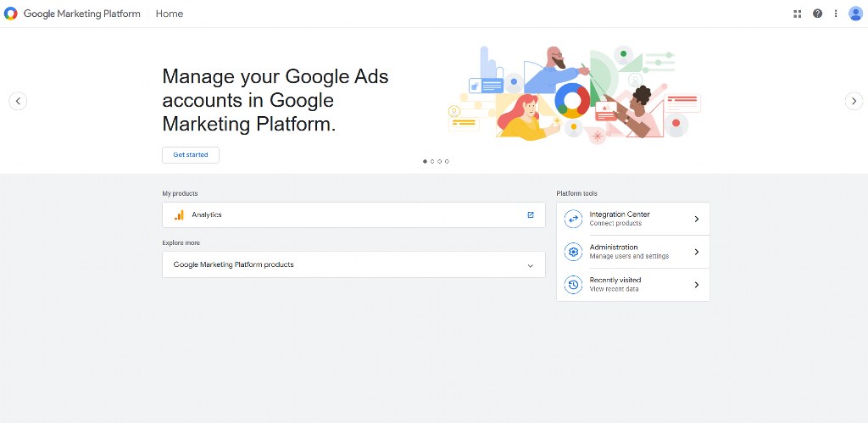This screenshot has height=423, width=868.
Task: Click Google Marketing Platform products label
Action: click(x=234, y=264)
